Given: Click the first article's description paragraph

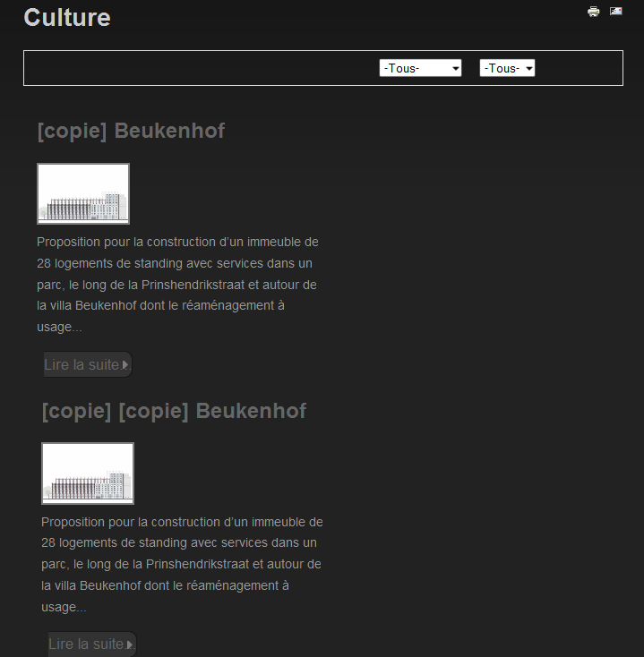Looking at the screenshot, I should (177, 284).
